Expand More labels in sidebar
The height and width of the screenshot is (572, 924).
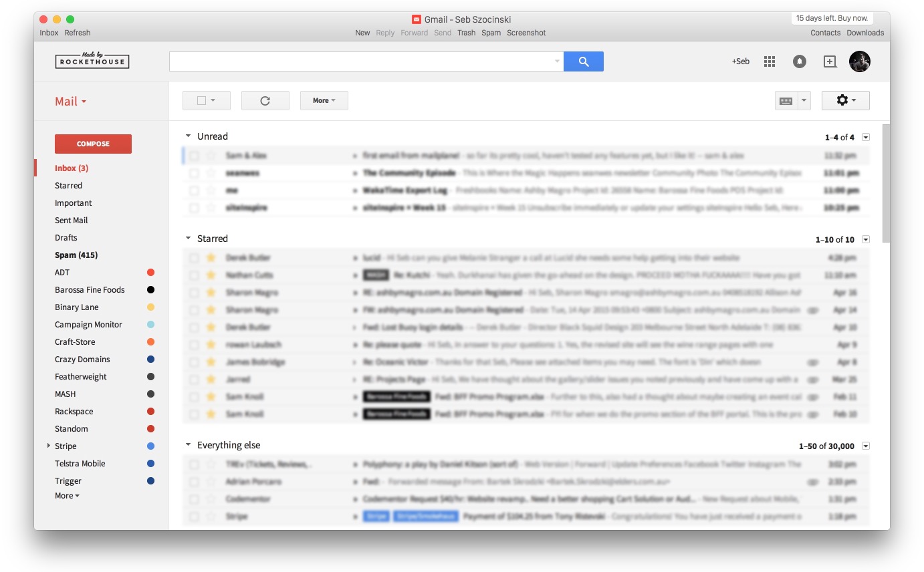coord(67,496)
